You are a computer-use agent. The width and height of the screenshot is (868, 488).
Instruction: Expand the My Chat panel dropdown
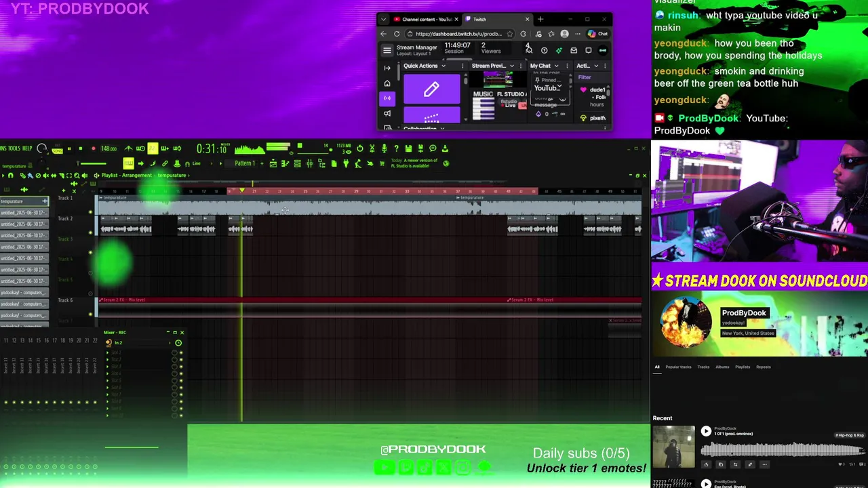pyautogui.click(x=556, y=66)
